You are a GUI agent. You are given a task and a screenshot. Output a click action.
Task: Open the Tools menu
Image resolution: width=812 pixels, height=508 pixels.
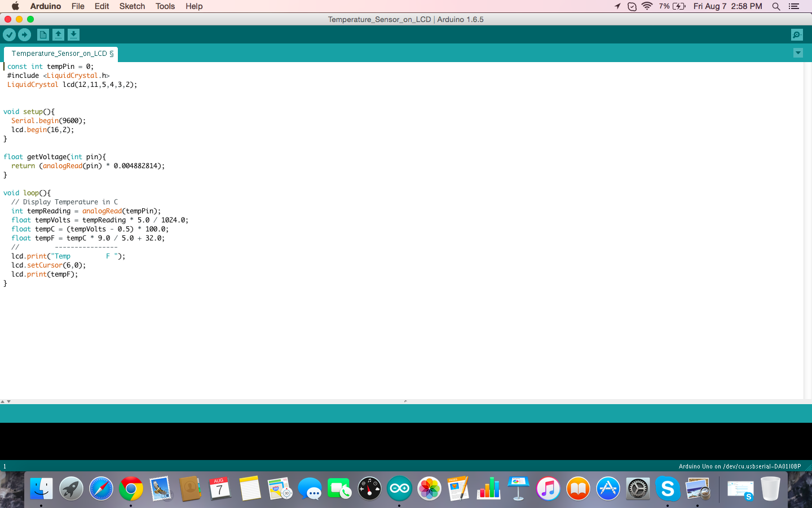click(x=165, y=6)
